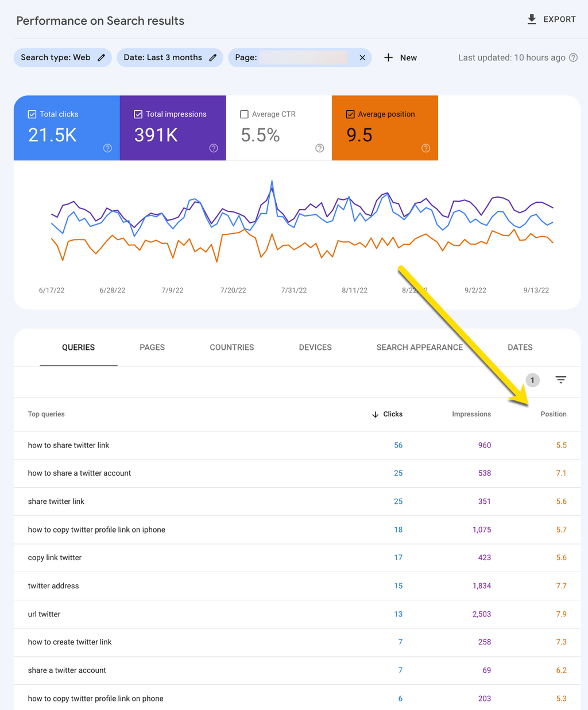
Task: Open help icon on Average CTR card
Action: point(320,148)
